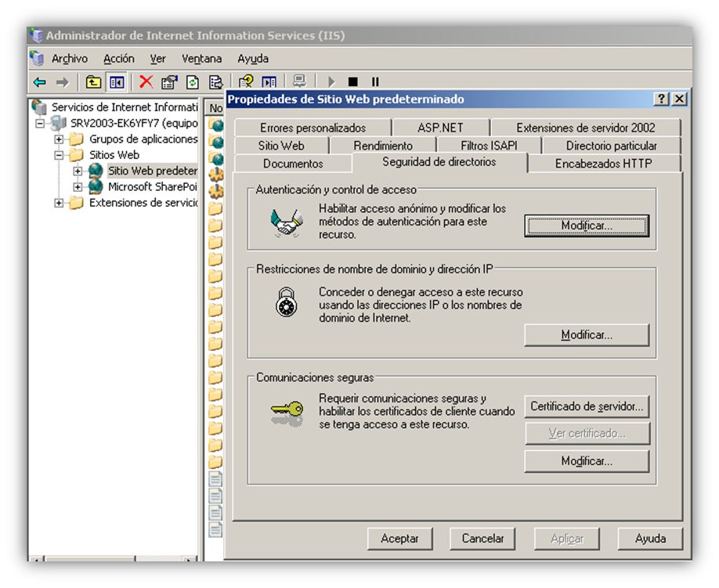Image resolution: width=719 pixels, height=588 pixels.
Task: Click the Grupos de aplicaciones folder icon
Action: (76, 139)
